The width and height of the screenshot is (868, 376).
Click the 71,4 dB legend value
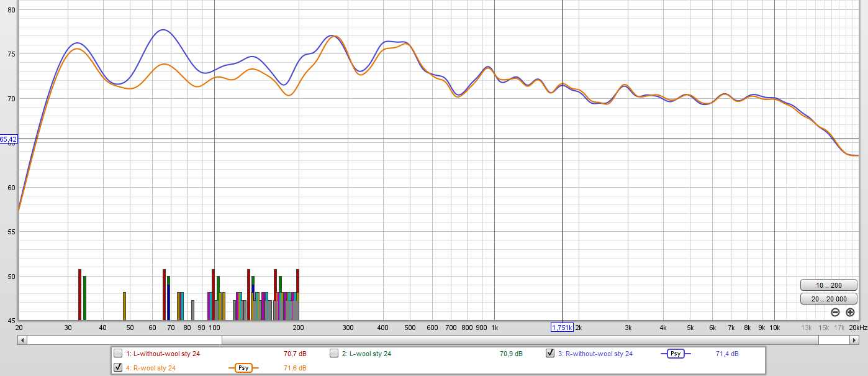point(727,354)
